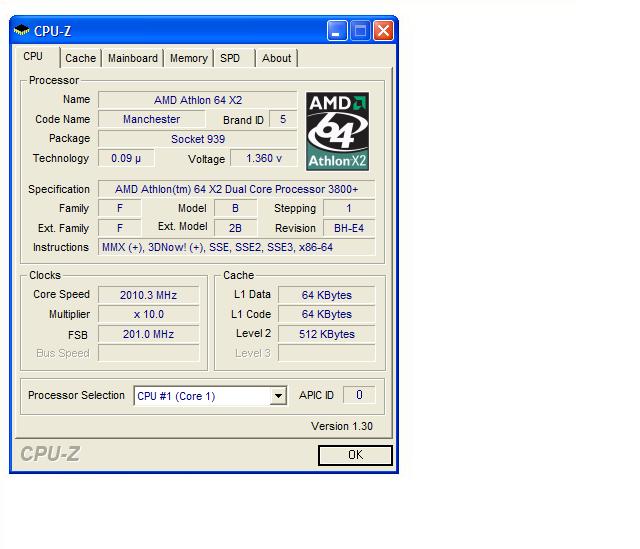This screenshot has width=640, height=549.
Task: Click the empty Bus Speed field
Action: pyautogui.click(x=149, y=353)
